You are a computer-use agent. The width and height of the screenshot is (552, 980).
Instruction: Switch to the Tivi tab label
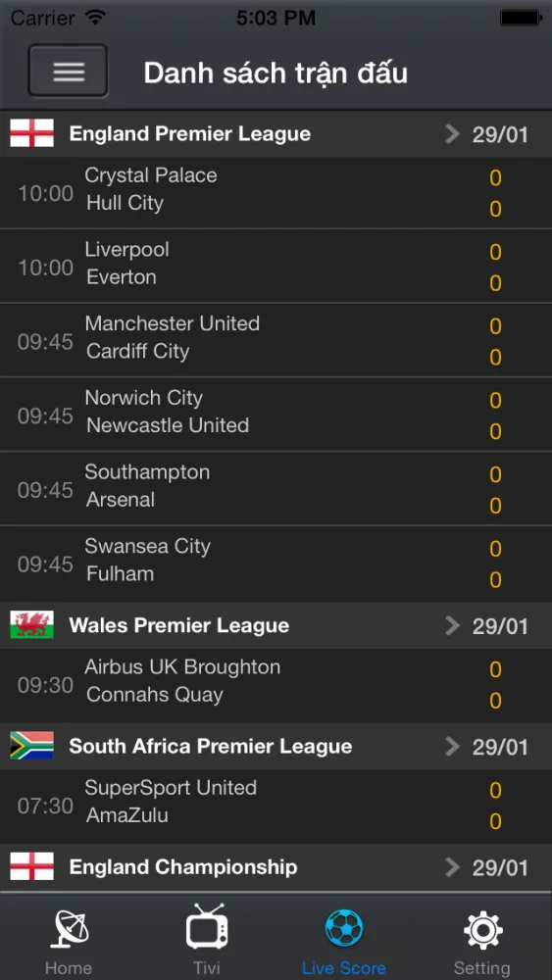coord(206,967)
